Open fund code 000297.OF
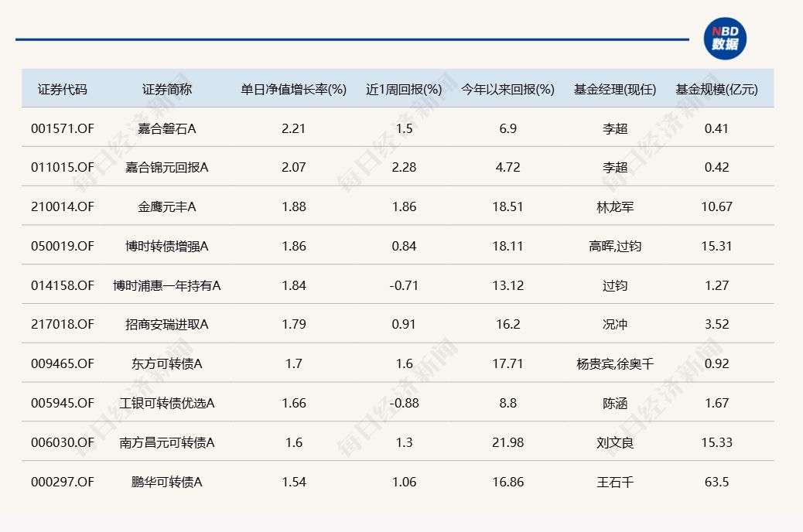Screen dimensions: 803x532 (x=63, y=482)
